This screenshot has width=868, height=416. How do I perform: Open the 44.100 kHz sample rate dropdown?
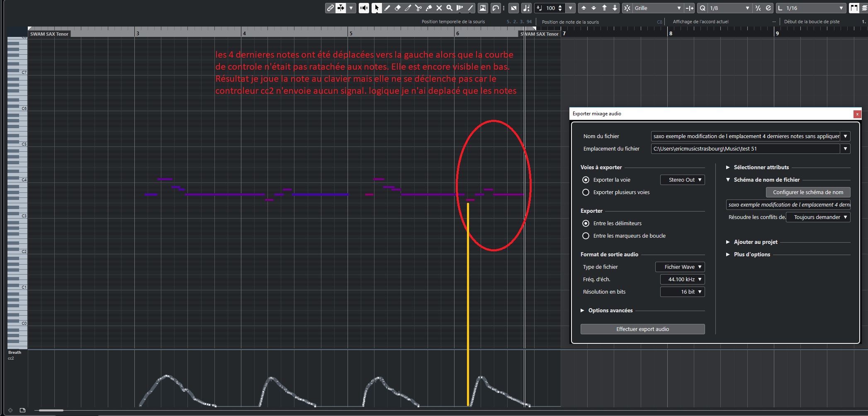coord(682,280)
